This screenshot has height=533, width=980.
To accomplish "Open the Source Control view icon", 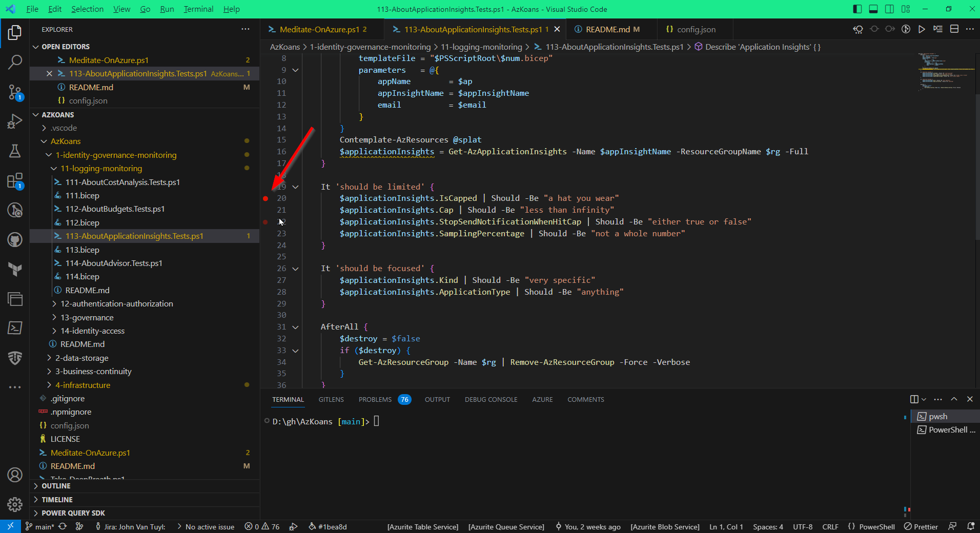I will coord(15,92).
